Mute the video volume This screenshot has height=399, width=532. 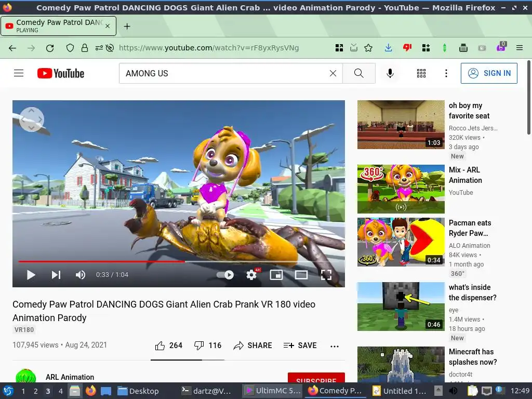click(x=81, y=275)
